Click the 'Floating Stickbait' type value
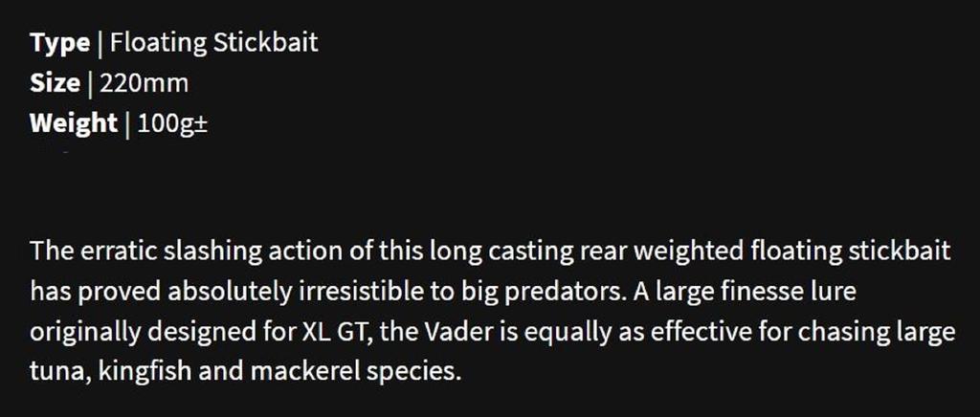This screenshot has width=980, height=417. click(214, 43)
